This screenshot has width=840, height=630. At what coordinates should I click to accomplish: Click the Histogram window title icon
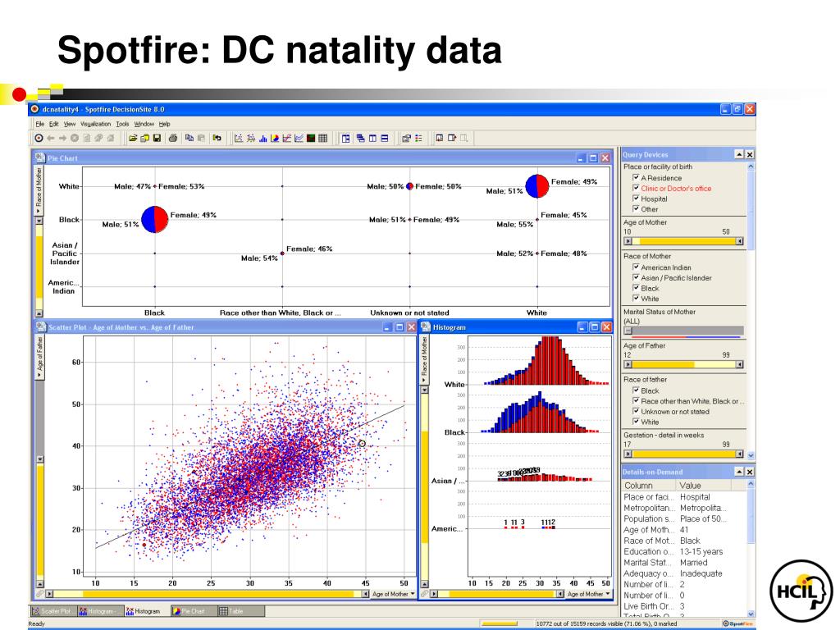point(426,326)
